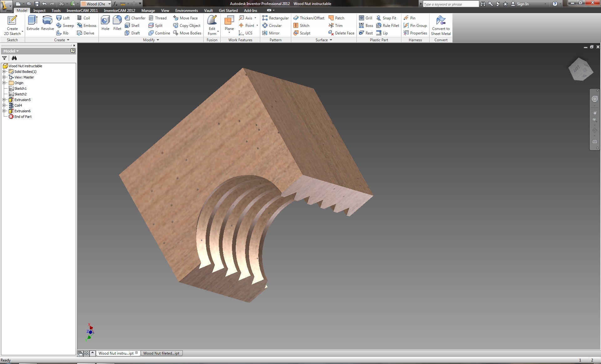This screenshot has width=601, height=364.
Task: Select the Rib tool
Action: pos(62,33)
